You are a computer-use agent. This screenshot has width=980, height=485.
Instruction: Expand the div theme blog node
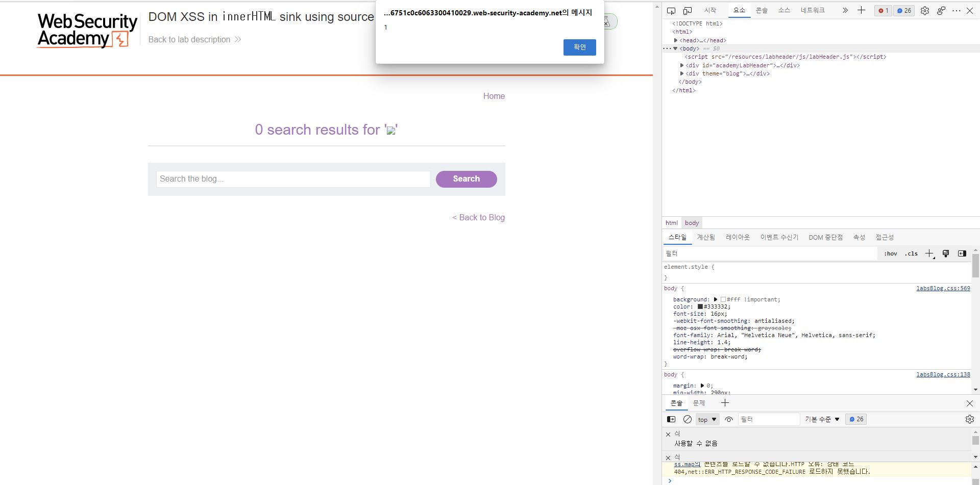point(682,73)
